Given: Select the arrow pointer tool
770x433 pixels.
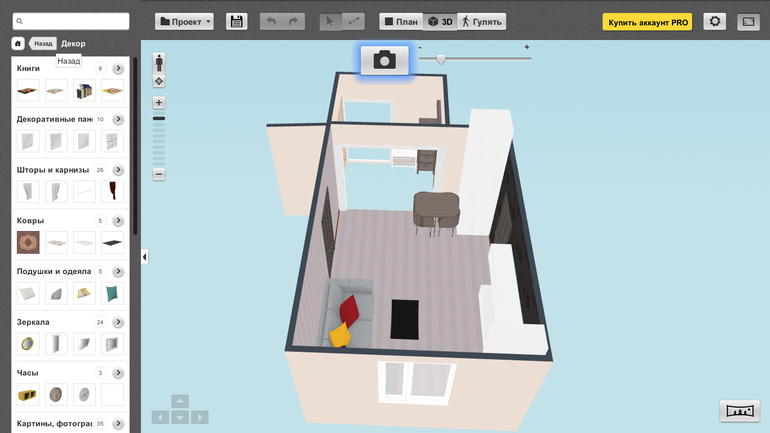Looking at the screenshot, I should [x=331, y=21].
